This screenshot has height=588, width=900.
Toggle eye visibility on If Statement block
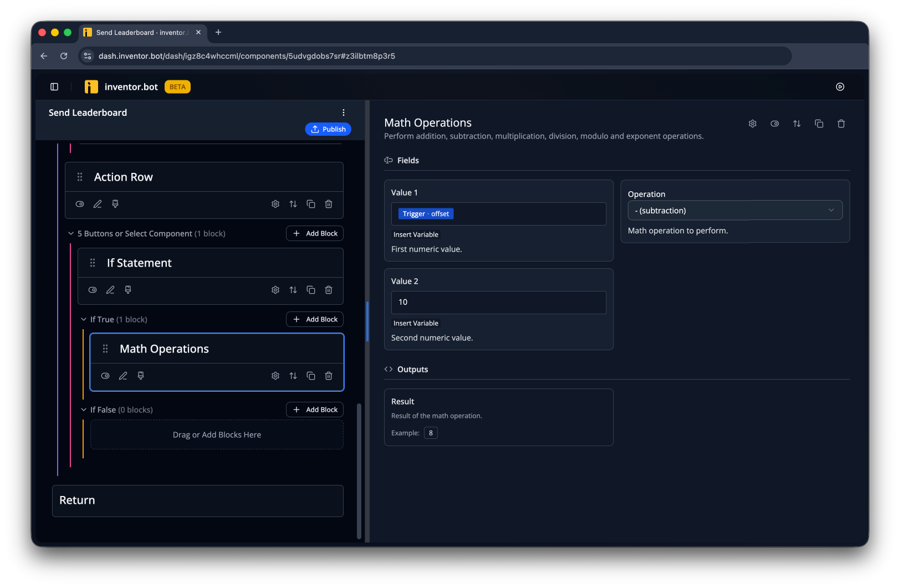(x=93, y=290)
